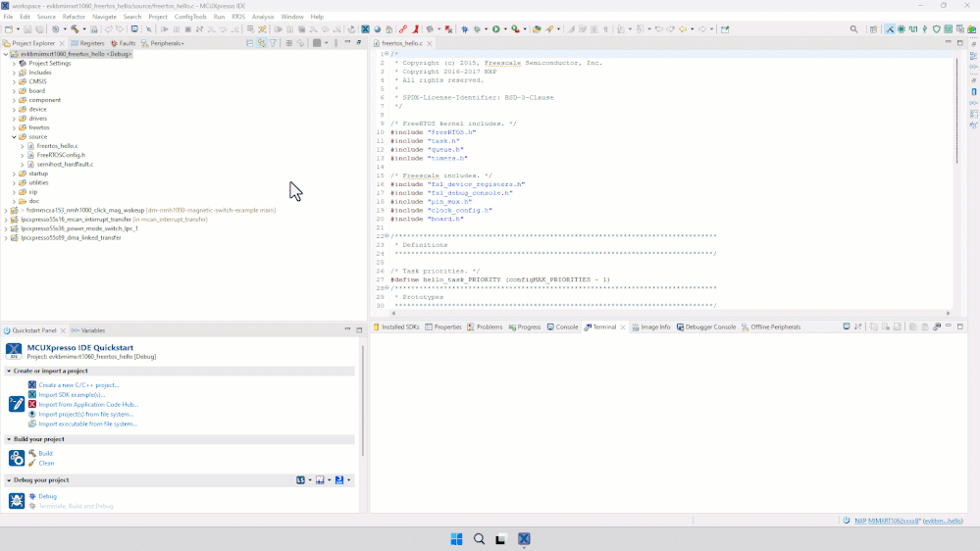Viewport: 980px width, 551px height.
Task: Collapse the Build your project section
Action: pyautogui.click(x=9, y=439)
